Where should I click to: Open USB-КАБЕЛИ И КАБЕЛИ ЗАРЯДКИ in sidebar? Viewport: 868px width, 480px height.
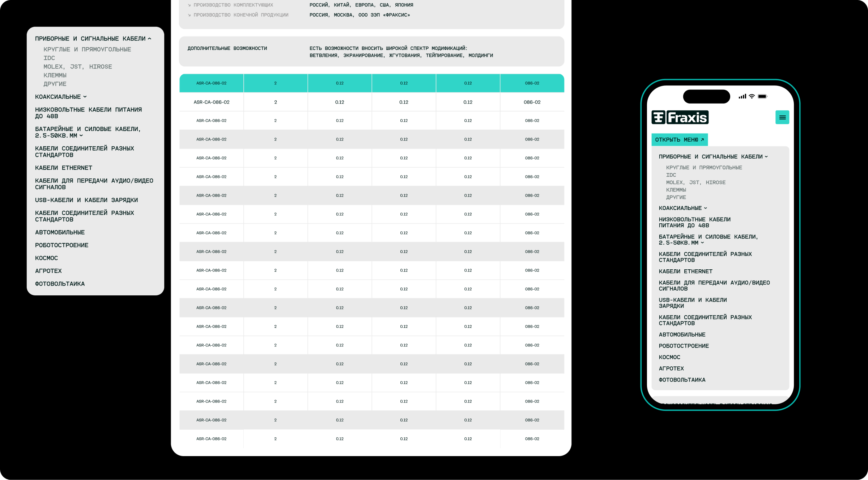click(86, 200)
